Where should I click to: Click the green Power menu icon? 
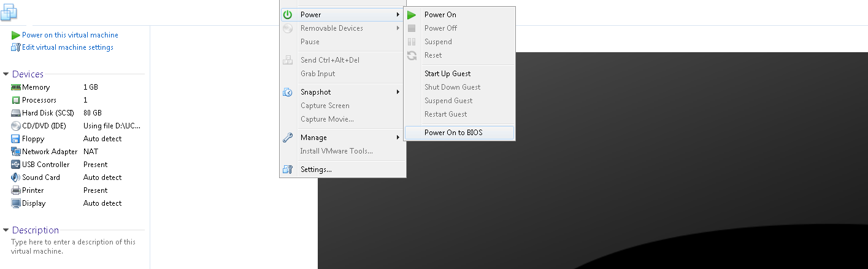[x=288, y=15]
